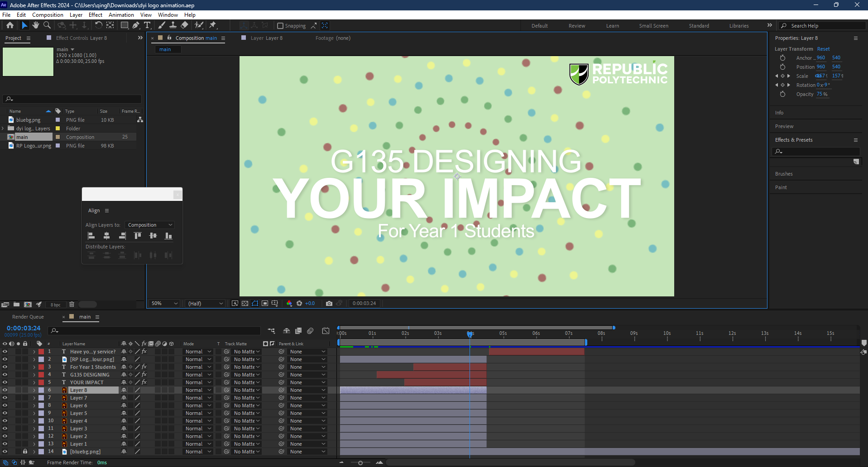Switch to the Learn workspace
This screenshot has height=467, width=868.
pyautogui.click(x=612, y=26)
